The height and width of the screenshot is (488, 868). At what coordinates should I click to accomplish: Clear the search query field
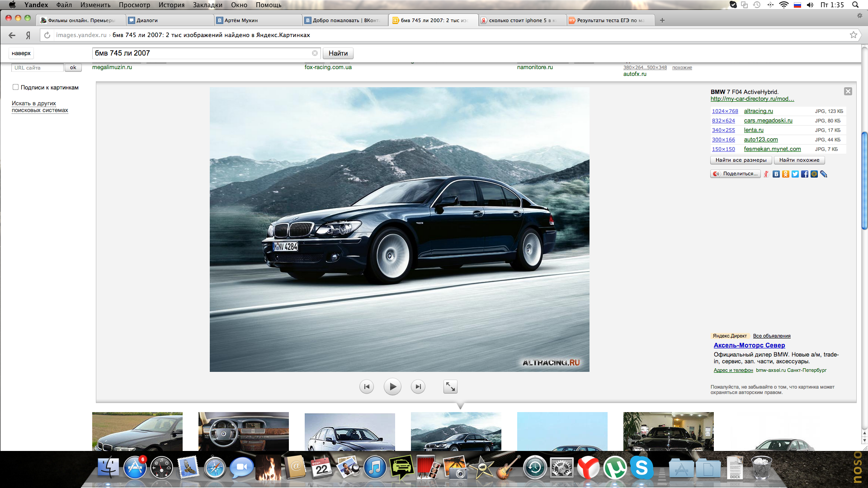coord(315,53)
